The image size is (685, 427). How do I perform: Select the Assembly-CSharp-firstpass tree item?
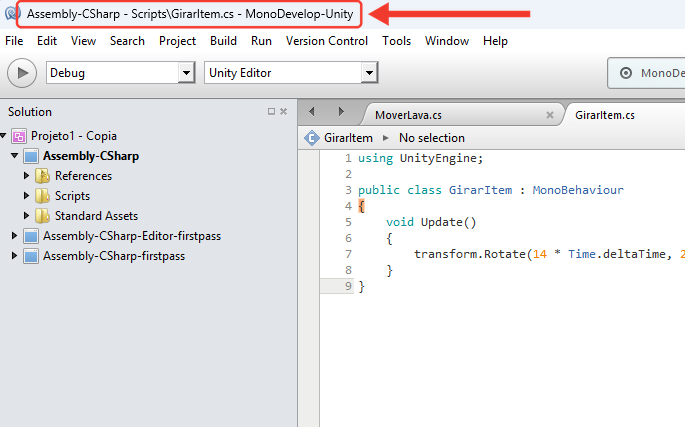click(x=114, y=256)
